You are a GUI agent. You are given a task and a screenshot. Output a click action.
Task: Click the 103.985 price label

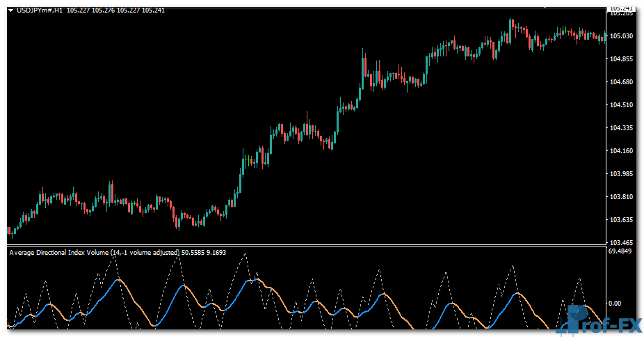coord(620,174)
